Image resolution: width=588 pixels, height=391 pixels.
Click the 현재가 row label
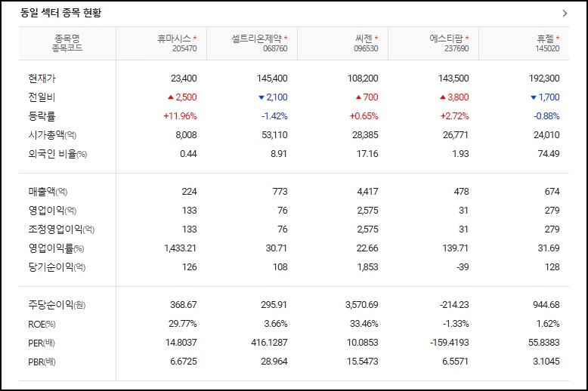[x=42, y=79]
